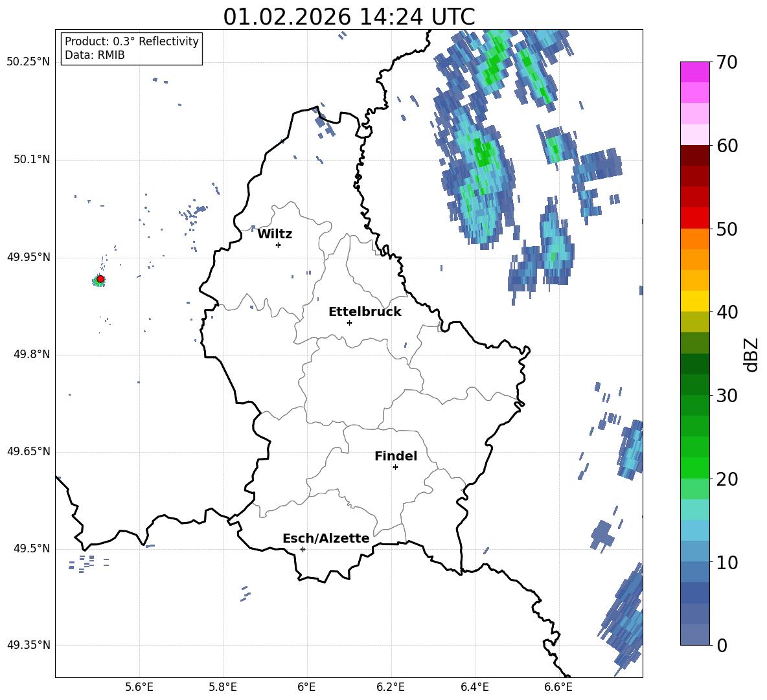The width and height of the screenshot is (767, 700).
Task: Click the 50 value on colorbar
Action: tap(726, 229)
